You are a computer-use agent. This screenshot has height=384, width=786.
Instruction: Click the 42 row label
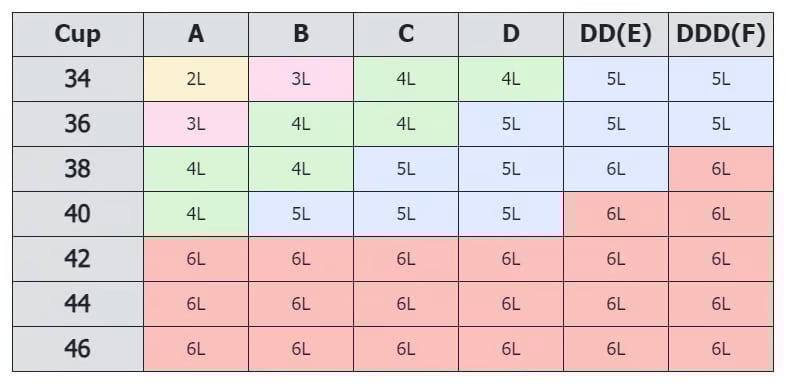pyautogui.click(x=78, y=259)
